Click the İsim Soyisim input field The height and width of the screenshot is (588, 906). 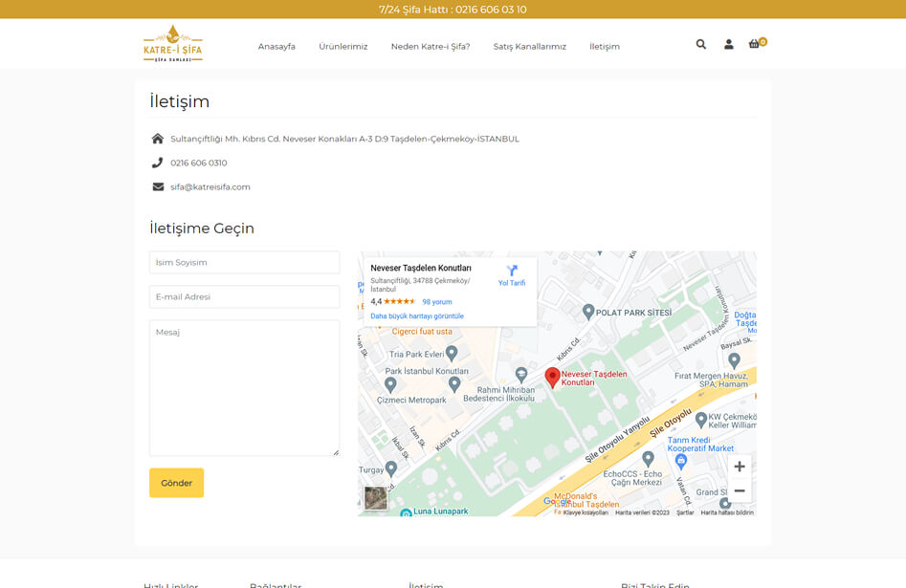tap(244, 263)
